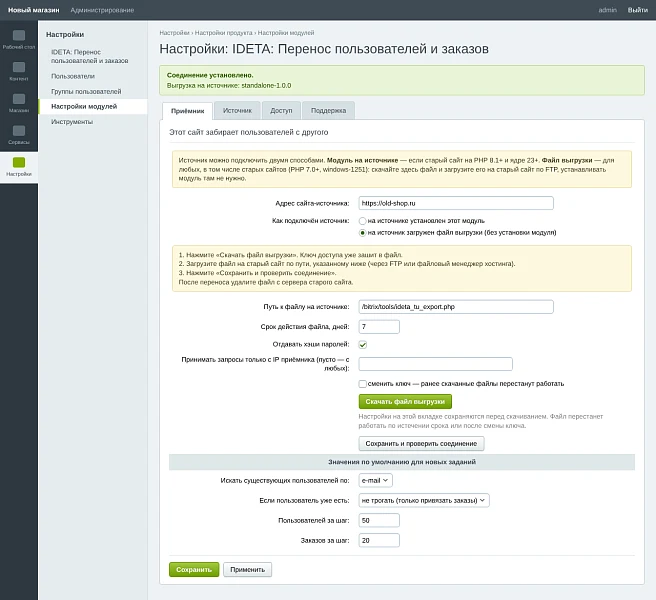Open 'IDETA: Перенос пользователей и заказов' menu item

[x=92, y=56]
